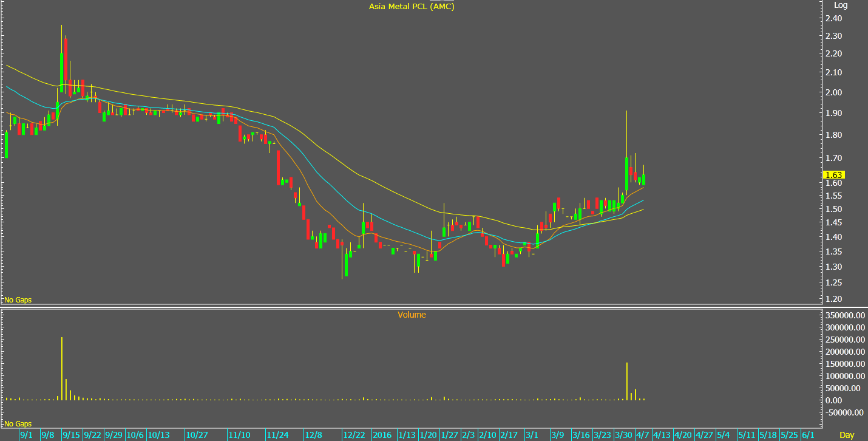Viewport: 868px width, 441px height.
Task: Click the 2.30 price axis label
Action: point(833,36)
